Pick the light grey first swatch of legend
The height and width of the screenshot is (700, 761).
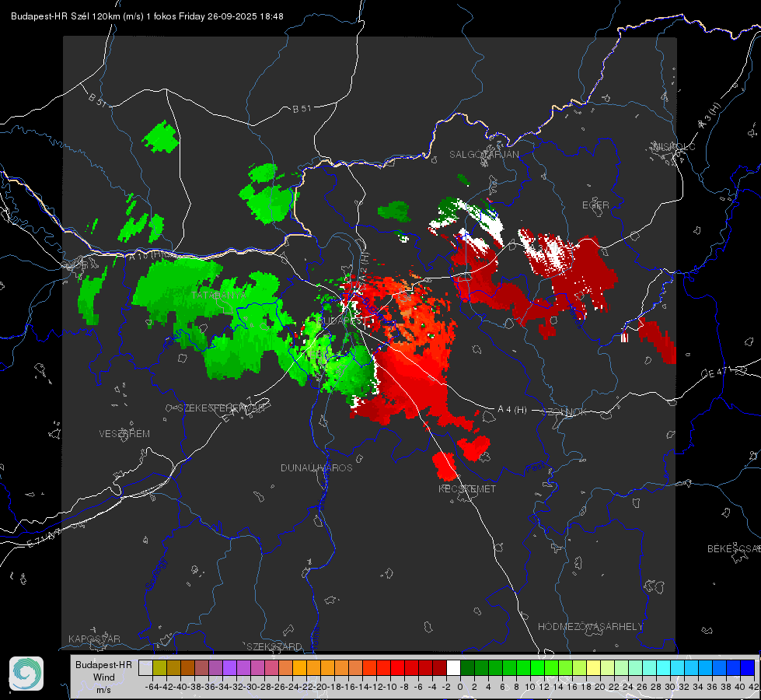point(145,667)
